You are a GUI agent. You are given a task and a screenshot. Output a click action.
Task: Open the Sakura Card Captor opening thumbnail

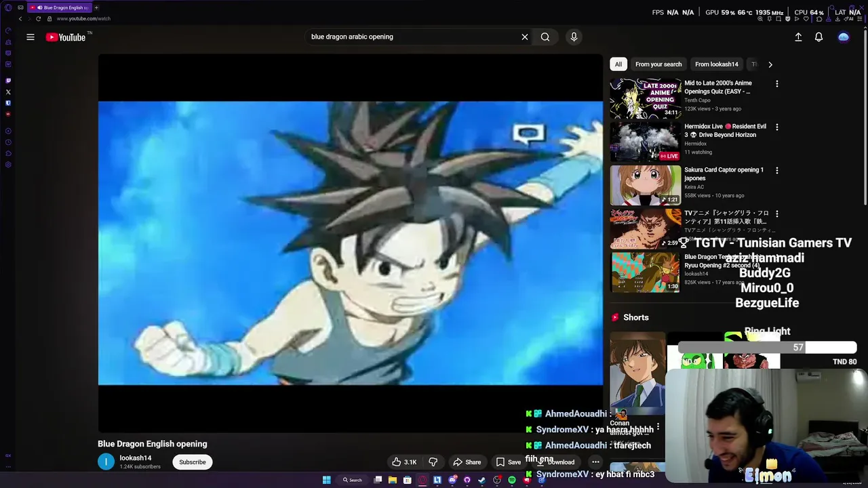pyautogui.click(x=645, y=185)
